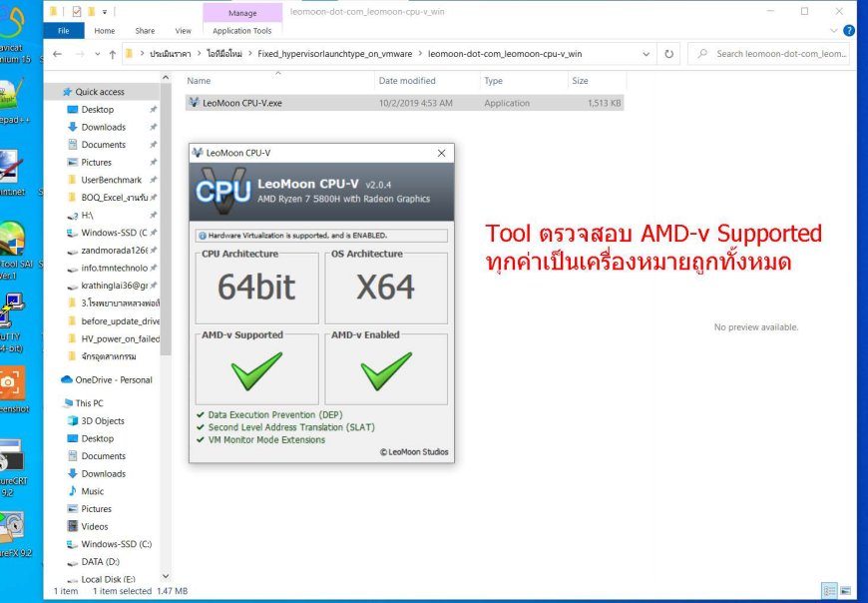Open pinned Downloads under Quick access
The width and height of the screenshot is (868, 603).
pyautogui.click(x=104, y=128)
